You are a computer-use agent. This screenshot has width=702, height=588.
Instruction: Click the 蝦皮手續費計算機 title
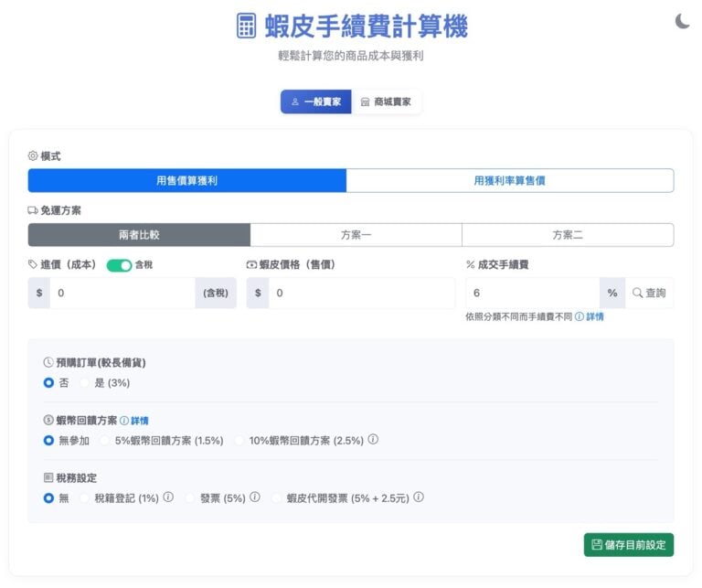pyautogui.click(x=367, y=26)
